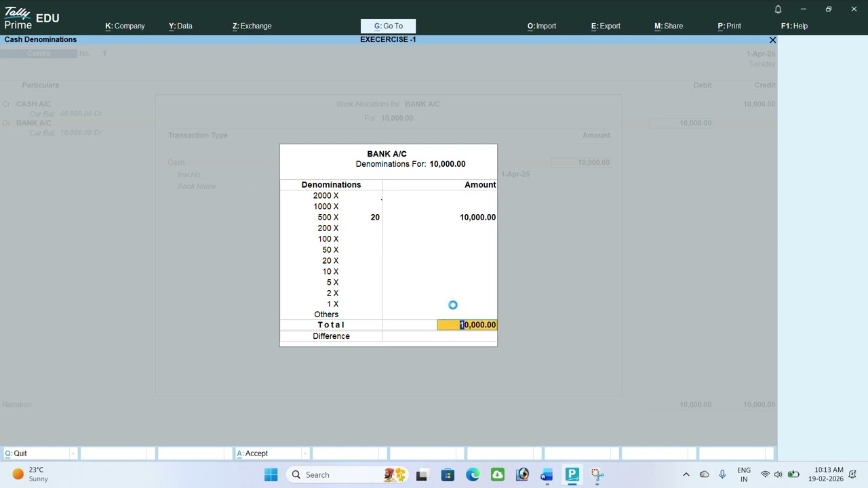The height and width of the screenshot is (488, 868).
Task: Open the Windows Start menu
Action: 271,474
